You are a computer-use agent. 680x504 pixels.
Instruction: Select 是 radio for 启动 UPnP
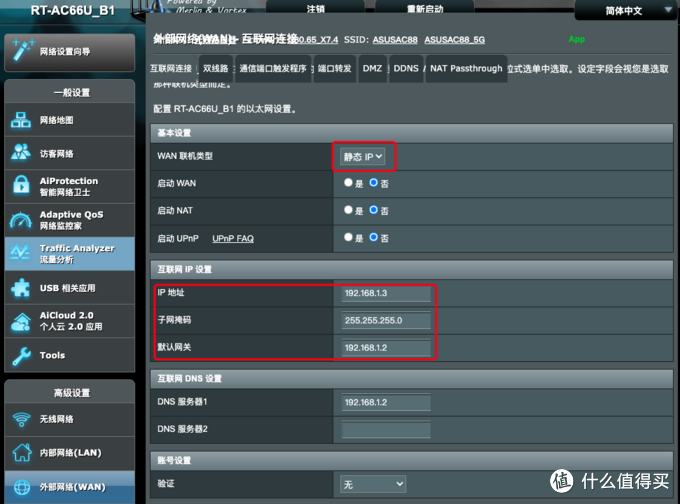pos(348,238)
